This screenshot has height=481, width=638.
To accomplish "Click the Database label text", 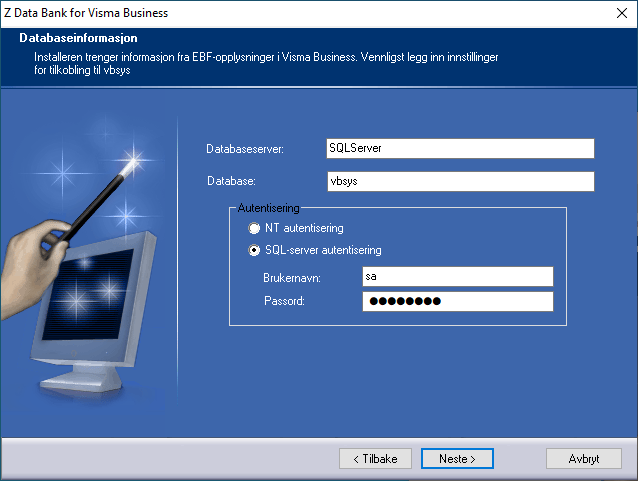I will click(x=231, y=182).
